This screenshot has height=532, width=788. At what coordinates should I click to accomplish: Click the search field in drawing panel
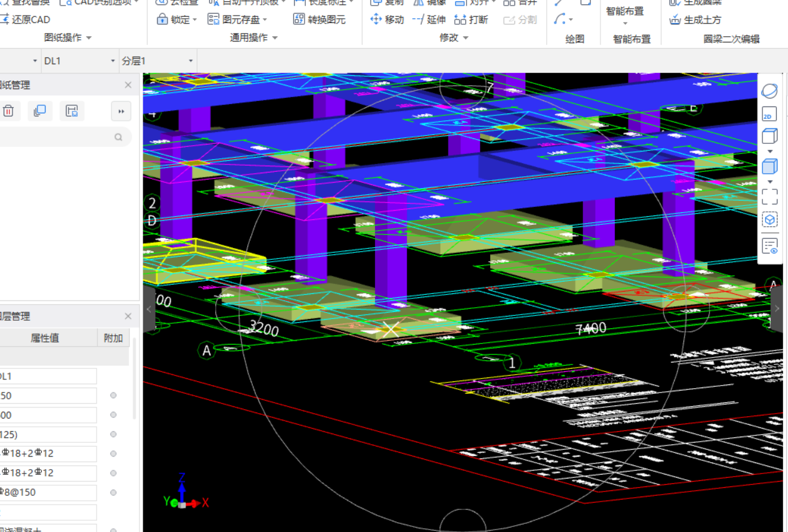65,137
